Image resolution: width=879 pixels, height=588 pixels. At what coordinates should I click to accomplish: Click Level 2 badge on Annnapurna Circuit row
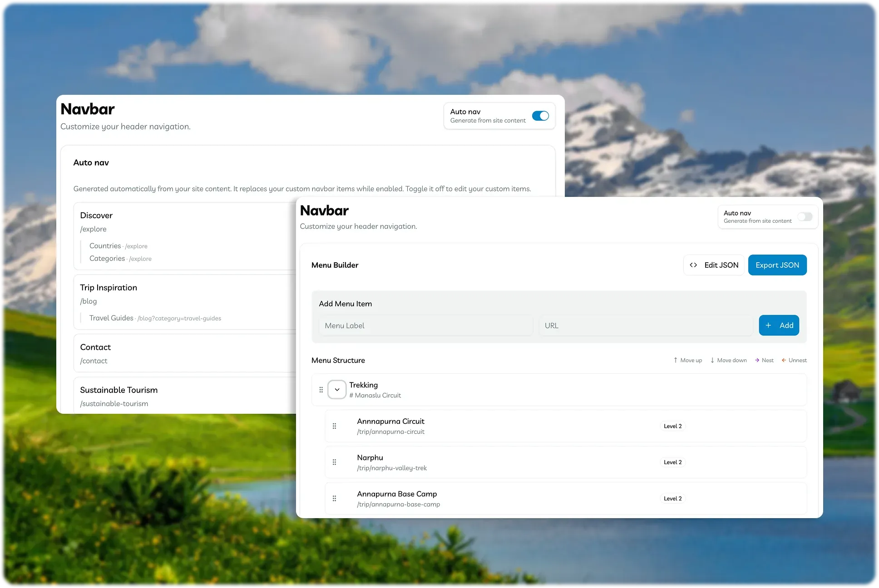pos(672,426)
